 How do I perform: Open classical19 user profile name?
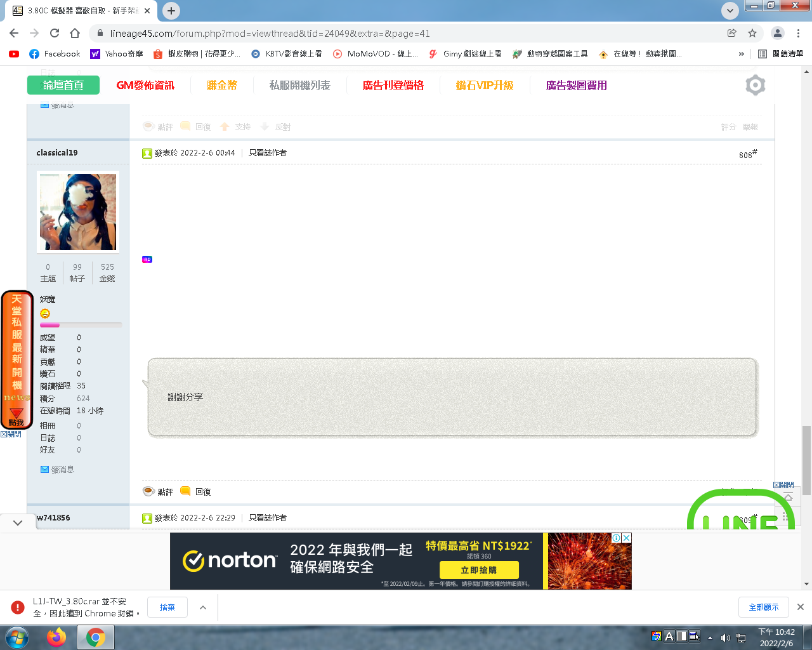click(57, 152)
